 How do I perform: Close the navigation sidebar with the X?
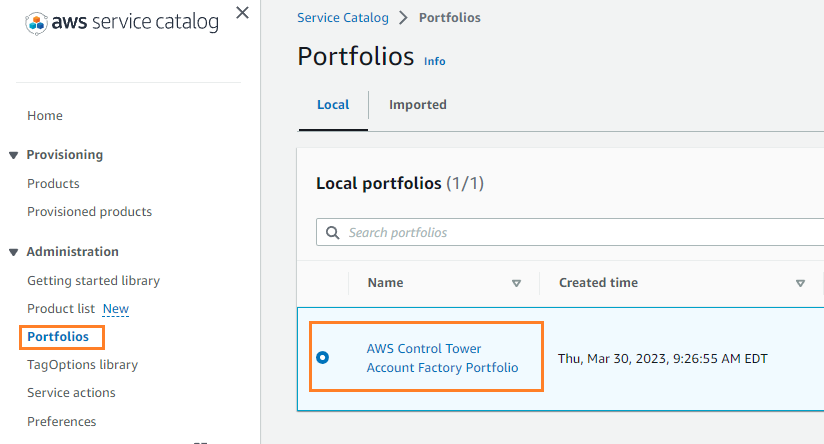click(242, 13)
